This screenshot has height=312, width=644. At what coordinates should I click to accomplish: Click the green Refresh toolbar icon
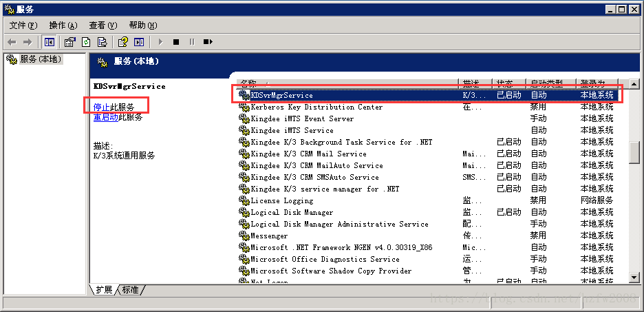click(x=86, y=42)
